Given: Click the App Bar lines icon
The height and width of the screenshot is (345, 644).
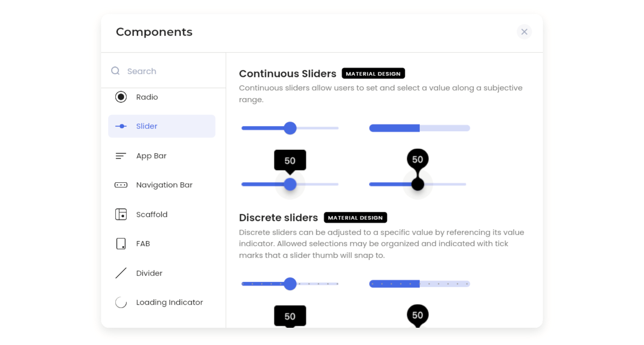Looking at the screenshot, I should 121,156.
